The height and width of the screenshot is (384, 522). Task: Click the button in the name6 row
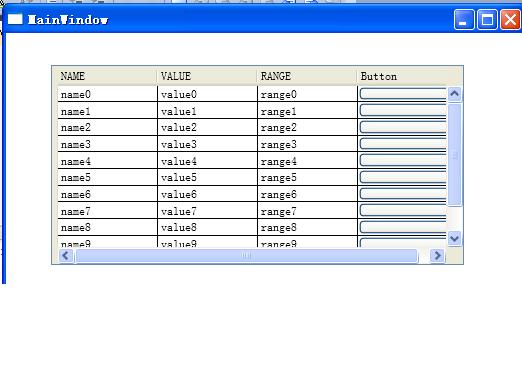coord(403,194)
